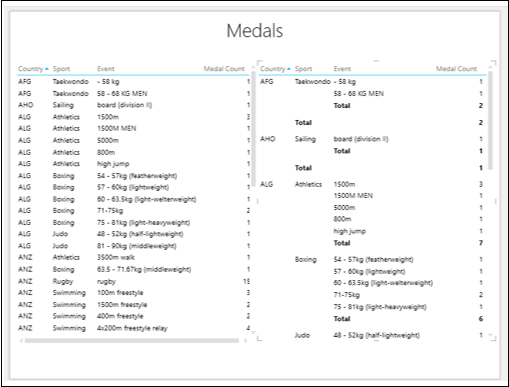The image size is (509, 387).
Task: Click the top-right corner resize handle of matrix
Action: [493, 63]
